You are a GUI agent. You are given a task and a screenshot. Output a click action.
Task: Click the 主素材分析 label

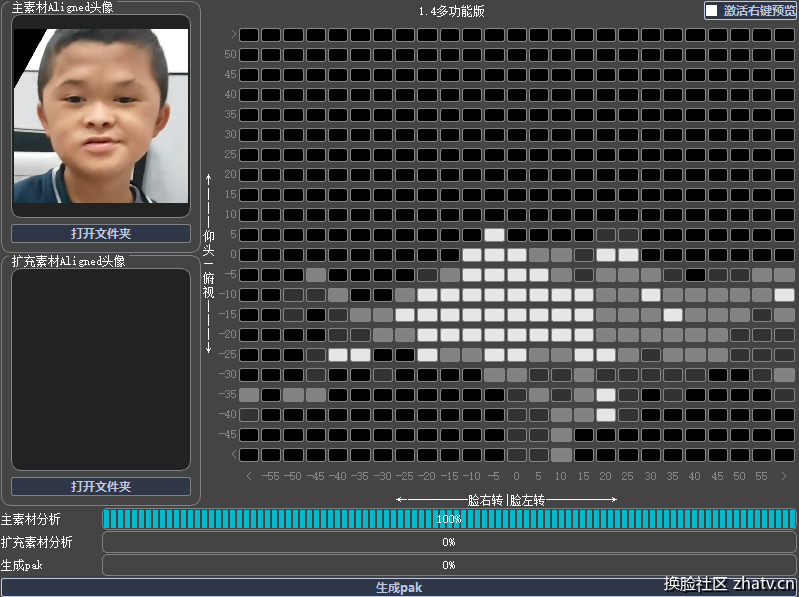(x=31, y=519)
